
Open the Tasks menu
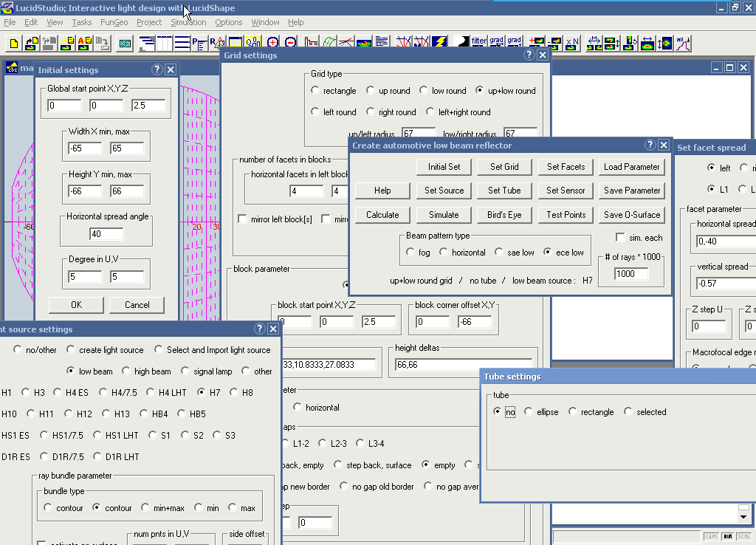tap(81, 22)
